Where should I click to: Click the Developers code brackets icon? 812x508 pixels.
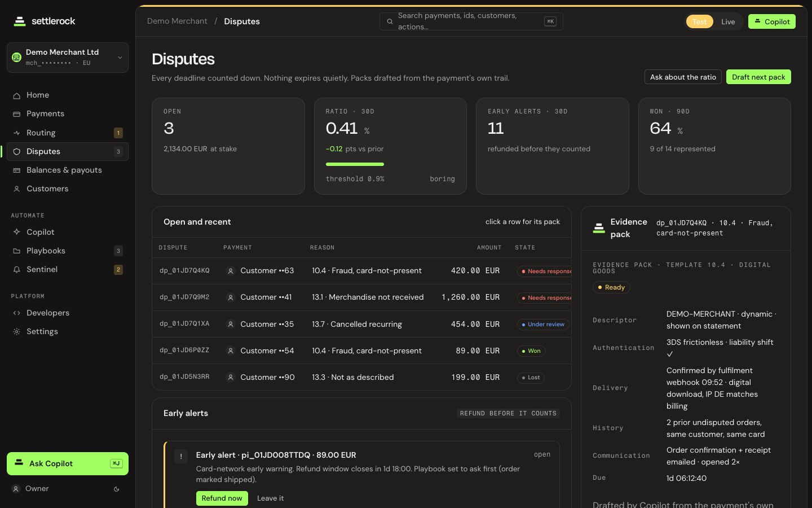pos(17,313)
